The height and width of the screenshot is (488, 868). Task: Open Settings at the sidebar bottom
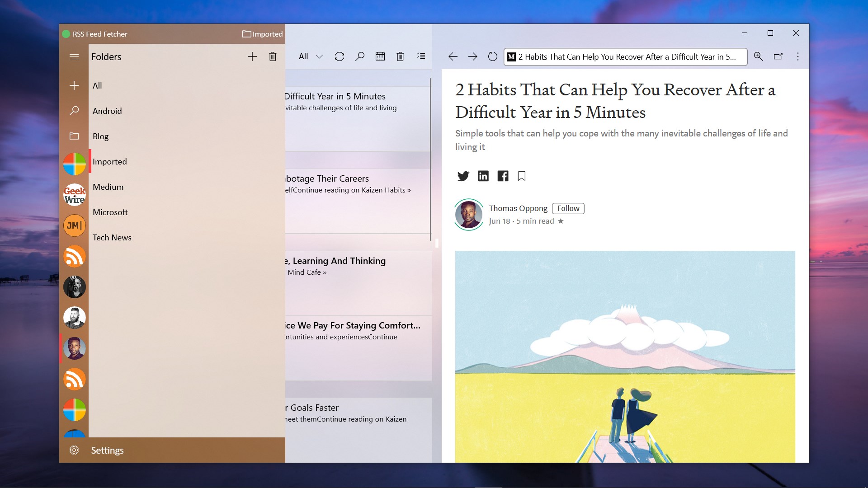[107, 450]
